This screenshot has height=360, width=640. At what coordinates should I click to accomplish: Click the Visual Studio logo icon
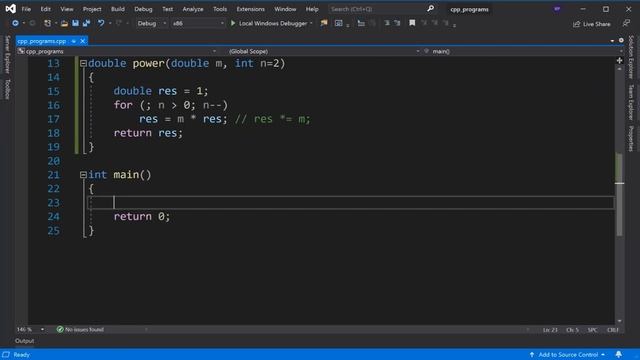(11, 9)
